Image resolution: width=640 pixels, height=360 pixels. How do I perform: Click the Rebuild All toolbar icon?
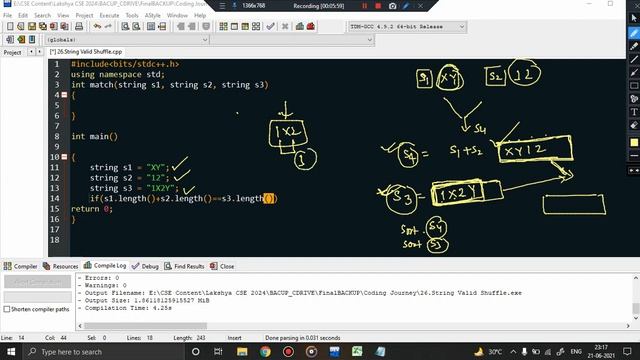pos(256,27)
